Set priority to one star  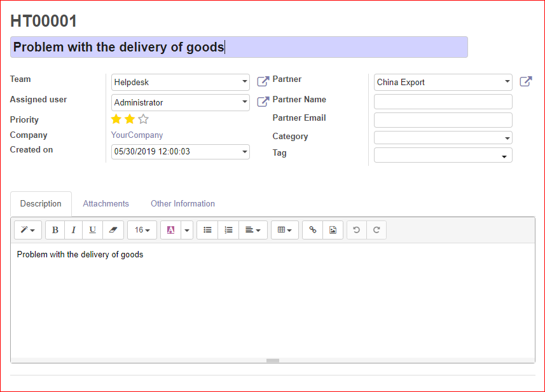point(116,119)
